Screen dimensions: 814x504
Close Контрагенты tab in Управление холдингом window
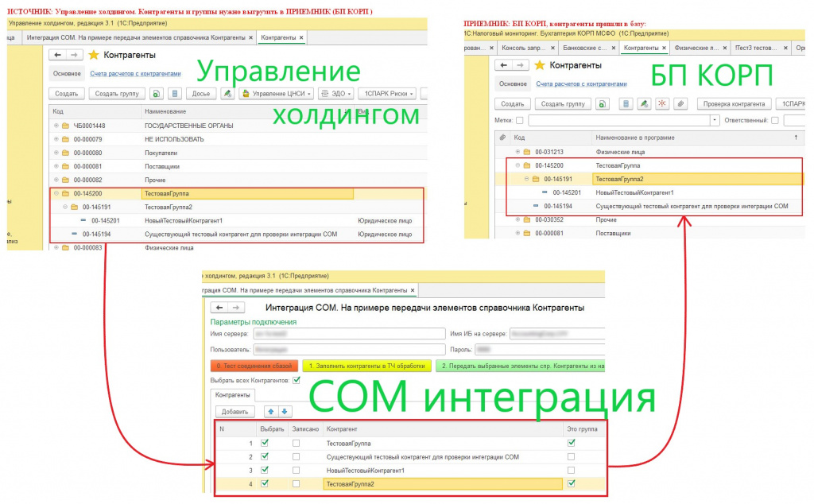[301, 37]
